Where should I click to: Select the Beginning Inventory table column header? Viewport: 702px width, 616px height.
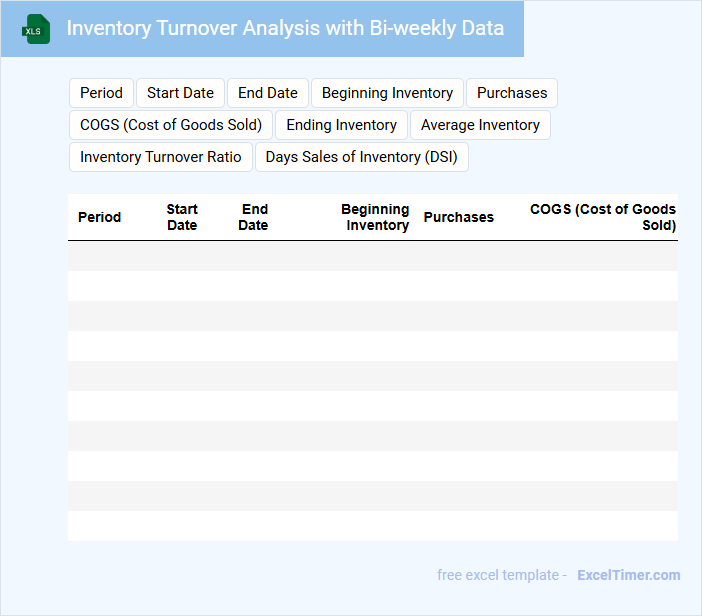point(375,217)
